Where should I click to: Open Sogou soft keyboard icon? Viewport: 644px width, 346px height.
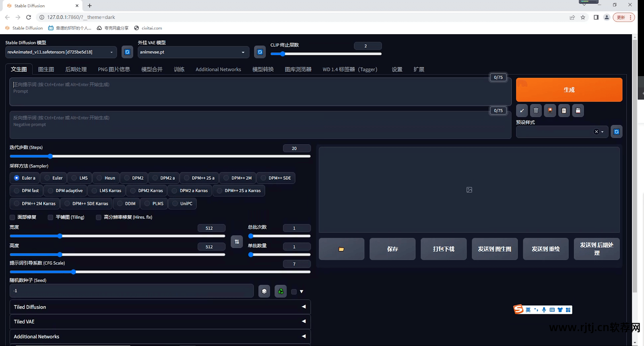552,310
